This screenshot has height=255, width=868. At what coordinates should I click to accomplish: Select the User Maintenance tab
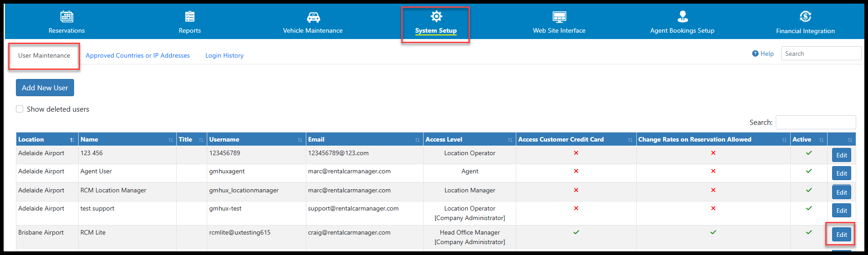tap(44, 55)
